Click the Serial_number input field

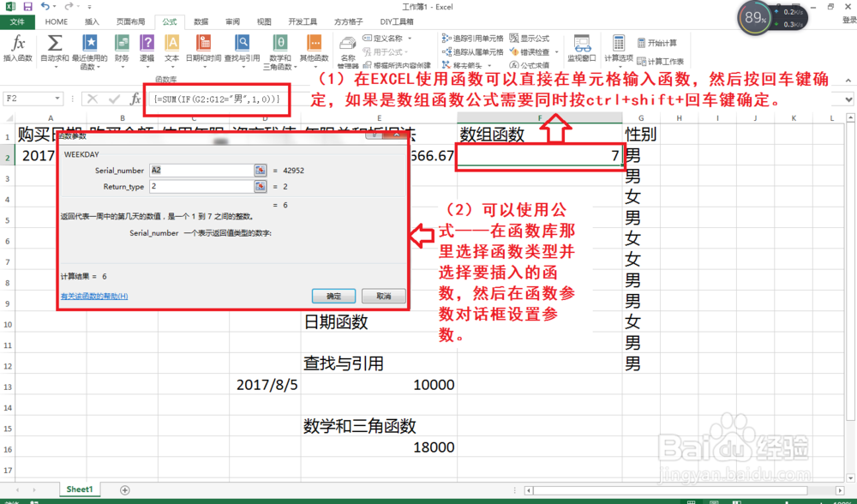(201, 170)
